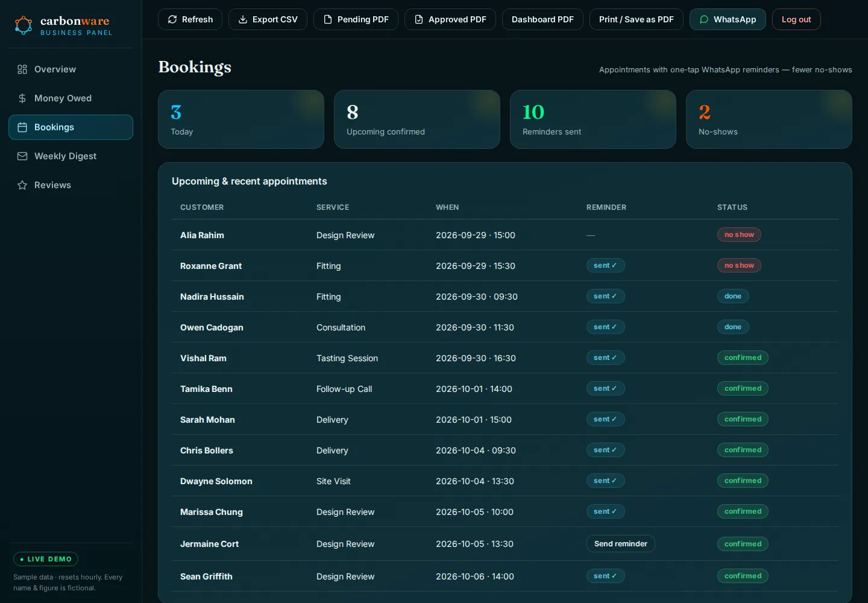The image size is (868, 603).
Task: Click the dollar icon beside Money Owed
Action: (22, 98)
